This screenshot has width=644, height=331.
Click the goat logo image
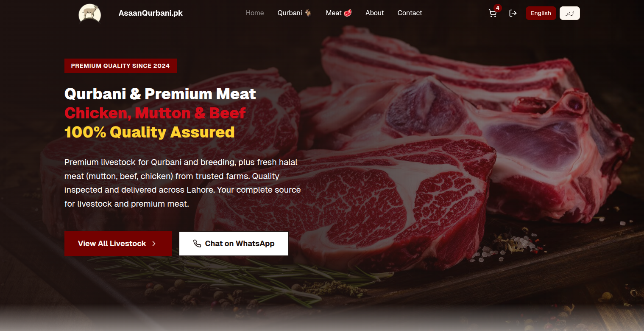[x=90, y=13]
